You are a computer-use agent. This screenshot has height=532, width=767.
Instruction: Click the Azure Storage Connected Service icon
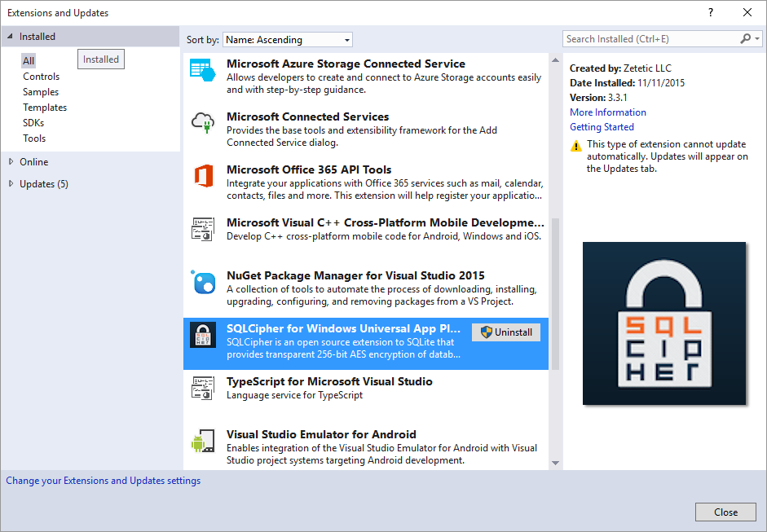202,70
